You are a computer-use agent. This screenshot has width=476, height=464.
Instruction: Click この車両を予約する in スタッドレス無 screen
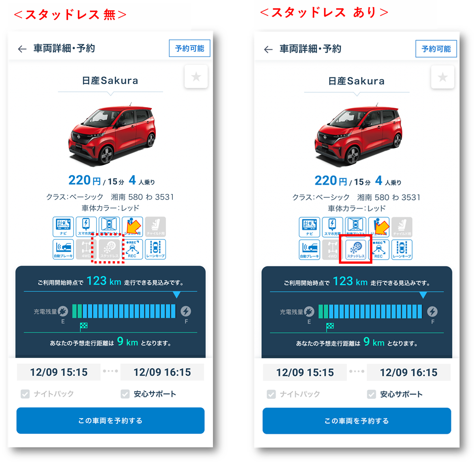pos(110,421)
